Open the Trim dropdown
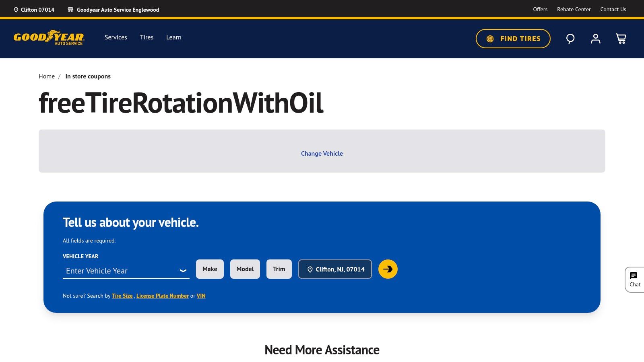 point(279,269)
